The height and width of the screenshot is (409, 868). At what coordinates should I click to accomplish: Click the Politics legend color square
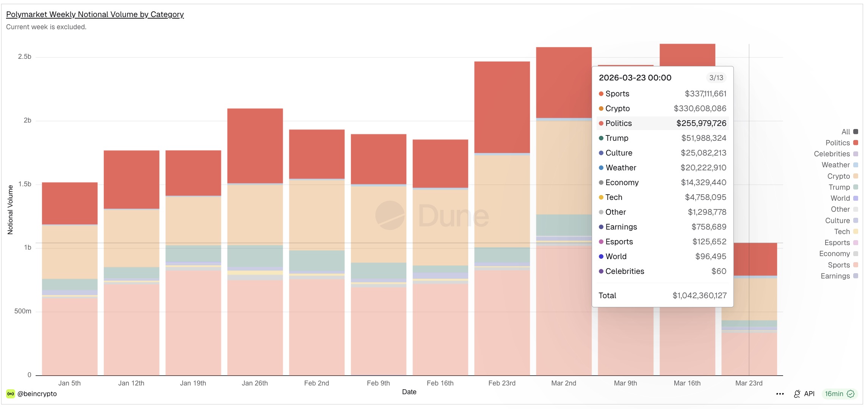click(x=855, y=143)
